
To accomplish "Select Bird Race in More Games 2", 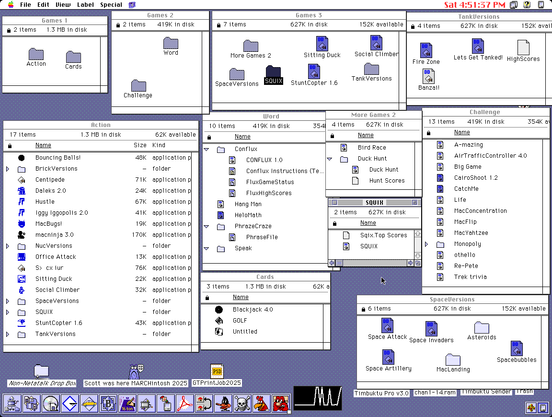I will coord(370,148).
